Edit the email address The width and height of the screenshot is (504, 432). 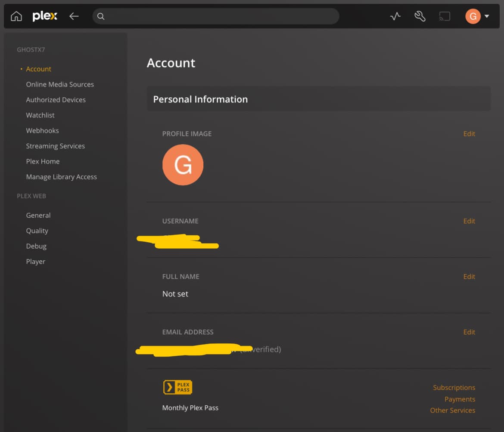pos(469,332)
